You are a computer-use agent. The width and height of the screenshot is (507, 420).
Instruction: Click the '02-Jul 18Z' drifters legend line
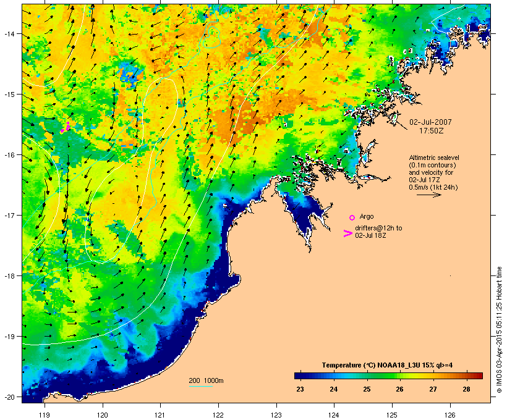click(370, 235)
